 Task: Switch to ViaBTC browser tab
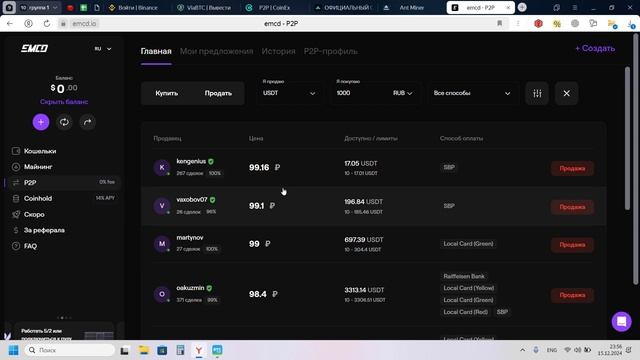pos(208,7)
